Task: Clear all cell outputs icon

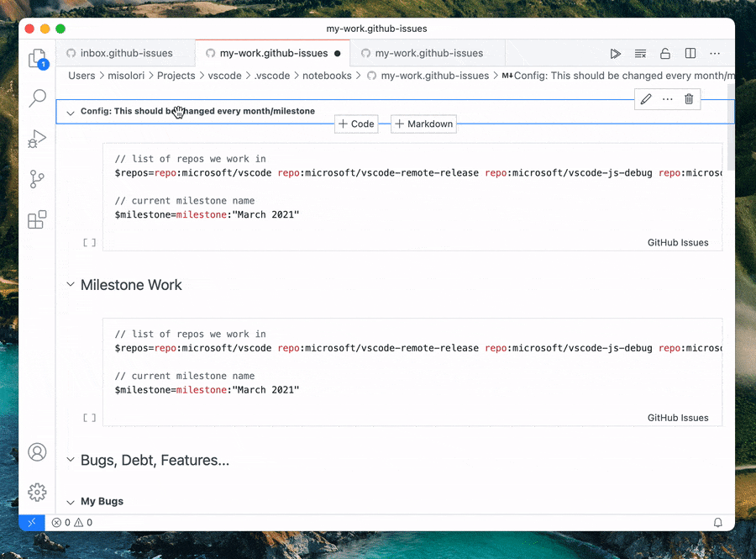Action: 640,54
